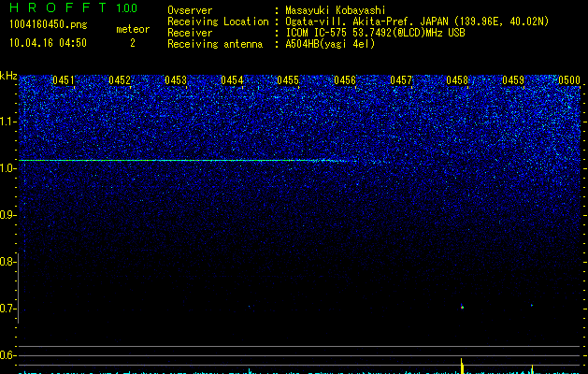Click the meteor count label

click(133, 29)
